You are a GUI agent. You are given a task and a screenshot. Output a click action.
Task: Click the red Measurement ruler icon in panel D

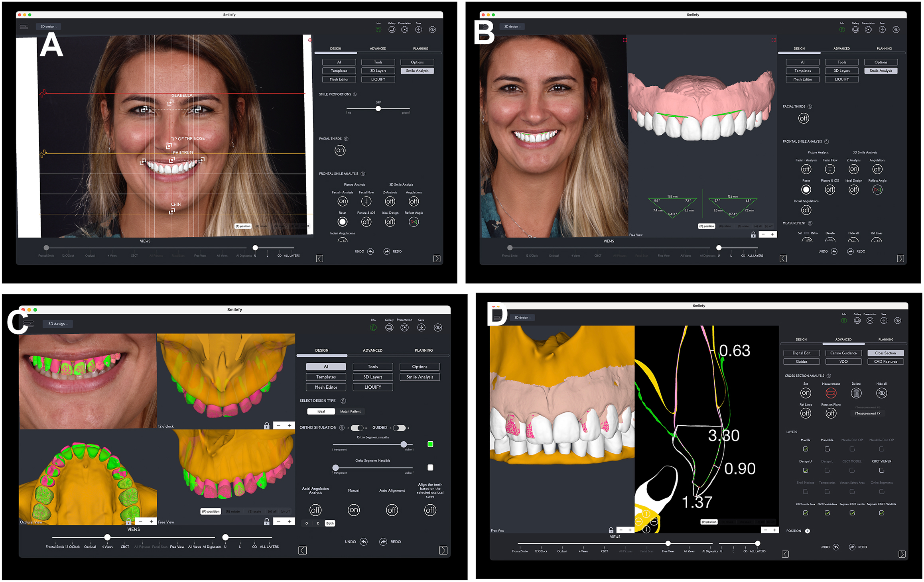click(831, 393)
